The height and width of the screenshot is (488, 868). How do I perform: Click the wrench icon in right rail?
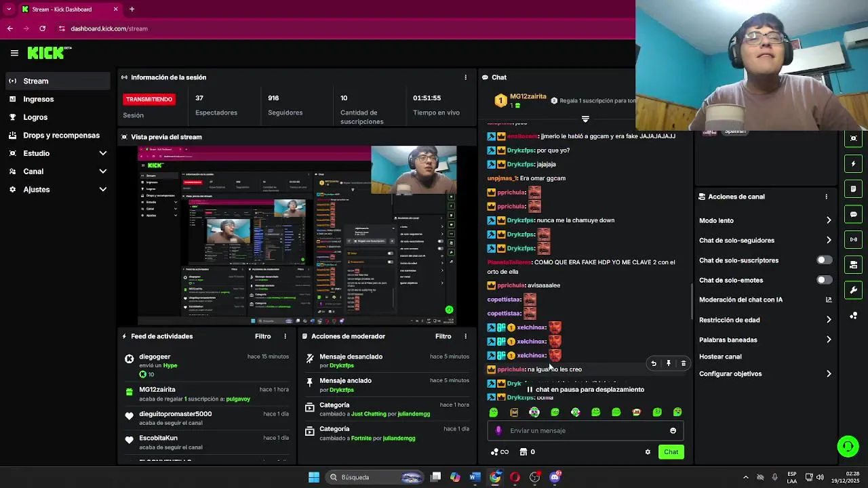[854, 290]
